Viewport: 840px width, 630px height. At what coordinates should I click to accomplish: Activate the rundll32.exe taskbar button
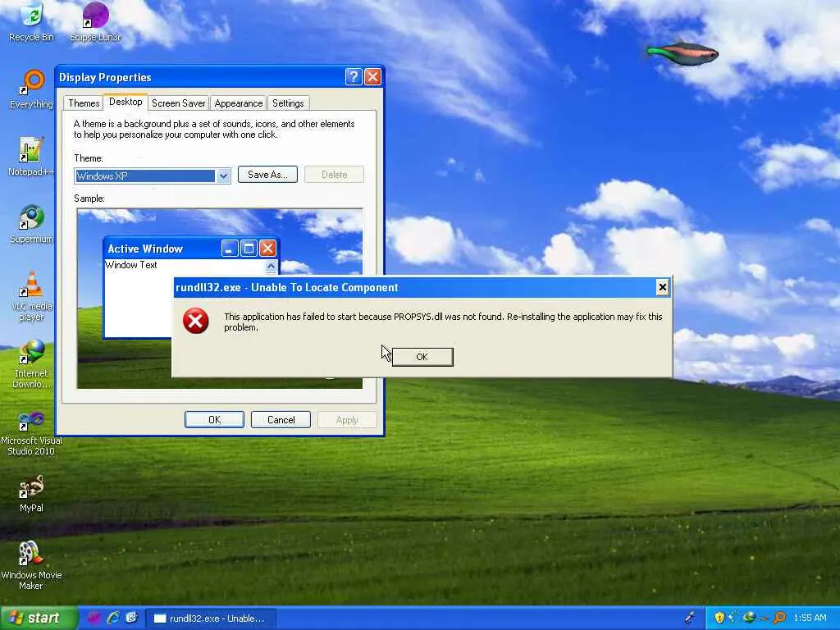click(x=211, y=619)
